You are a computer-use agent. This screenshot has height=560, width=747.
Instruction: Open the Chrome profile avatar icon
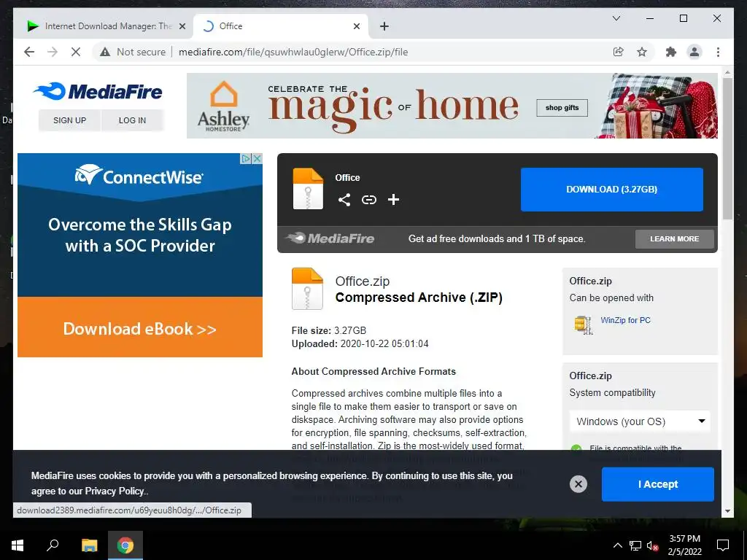(694, 52)
